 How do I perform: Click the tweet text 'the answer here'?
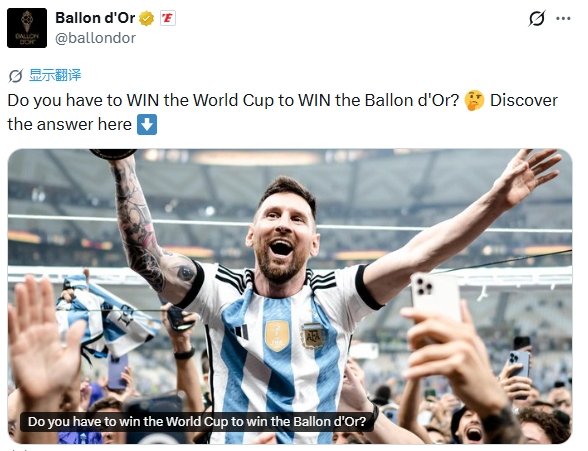pyautogui.click(x=69, y=124)
